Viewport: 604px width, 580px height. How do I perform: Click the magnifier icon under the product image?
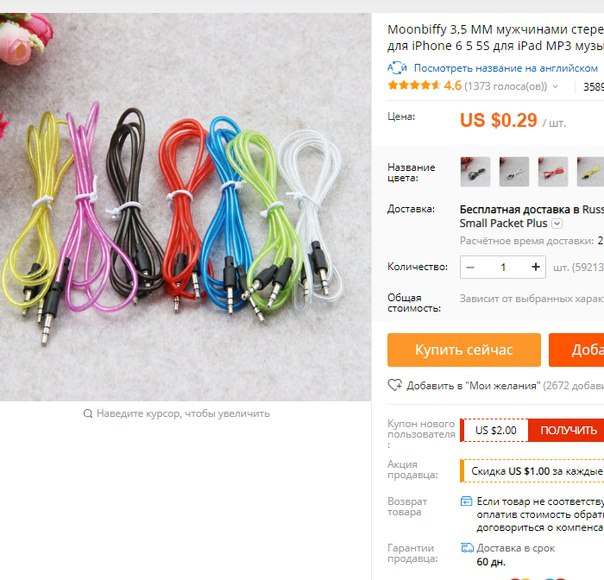88,414
